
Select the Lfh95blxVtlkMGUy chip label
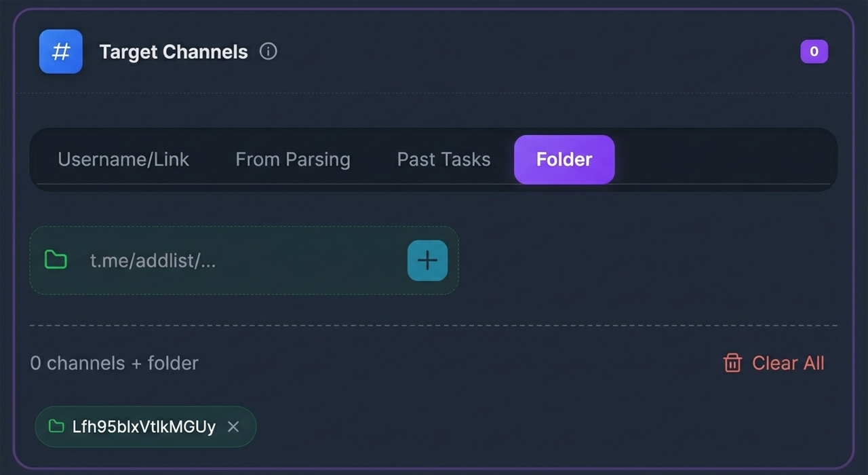coord(144,427)
